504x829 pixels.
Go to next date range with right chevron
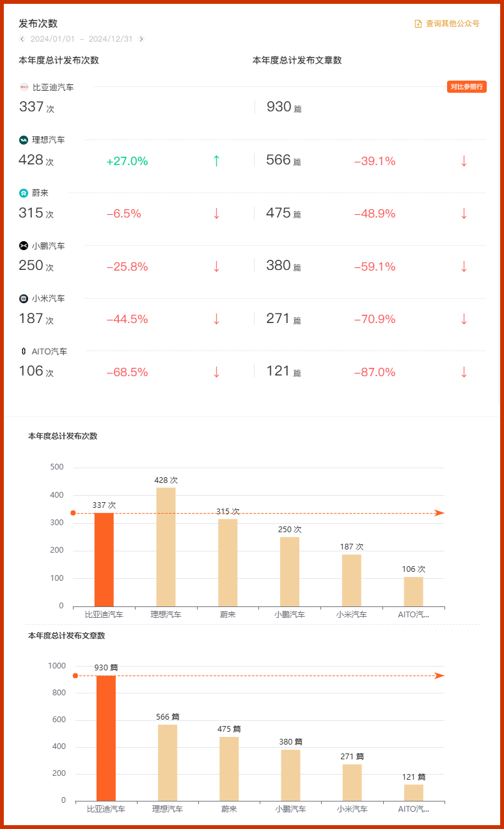coord(141,39)
